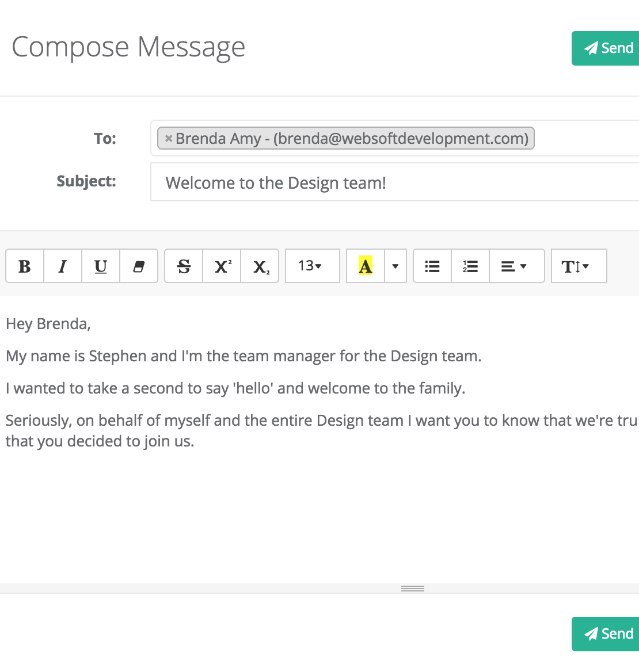
Task: Remove Brenda Amy recipient tag
Action: coord(169,139)
